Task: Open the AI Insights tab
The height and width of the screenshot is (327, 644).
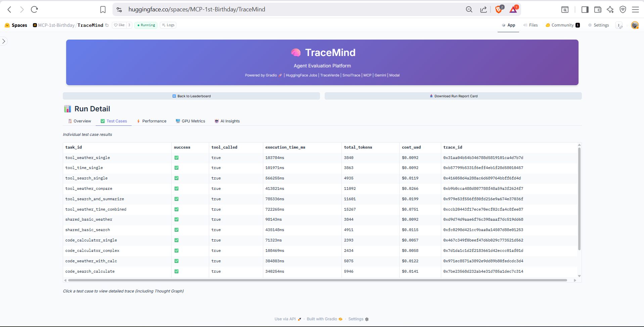Action: 227,121
